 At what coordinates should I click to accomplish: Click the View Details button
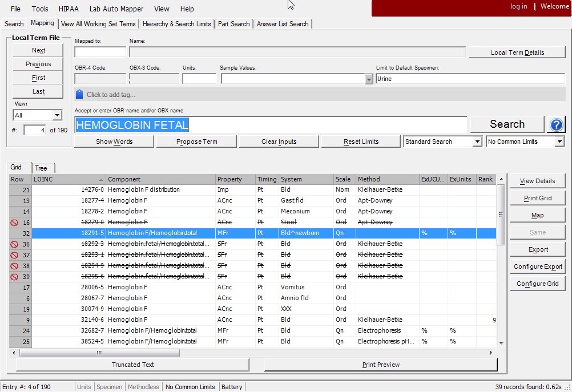click(537, 181)
